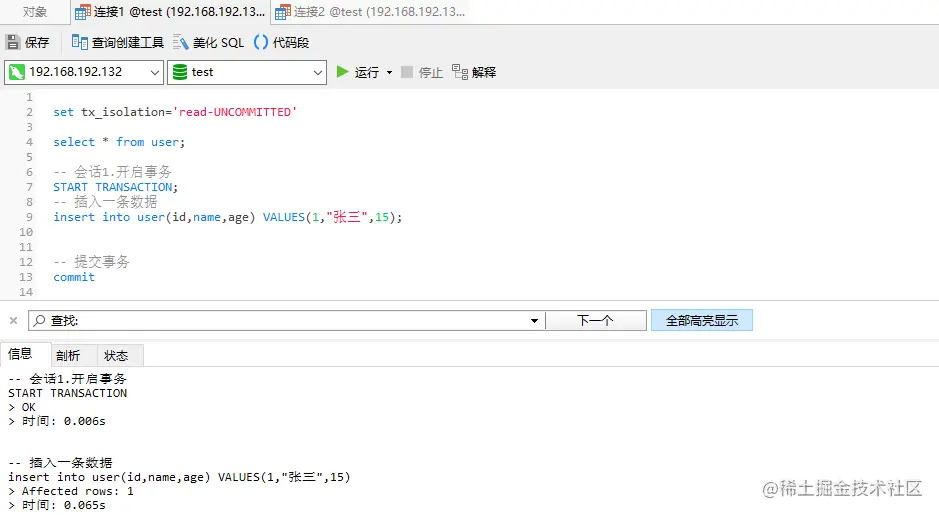Click the Explain tree icon
This screenshot has height=515, width=939.
pyautogui.click(x=460, y=72)
